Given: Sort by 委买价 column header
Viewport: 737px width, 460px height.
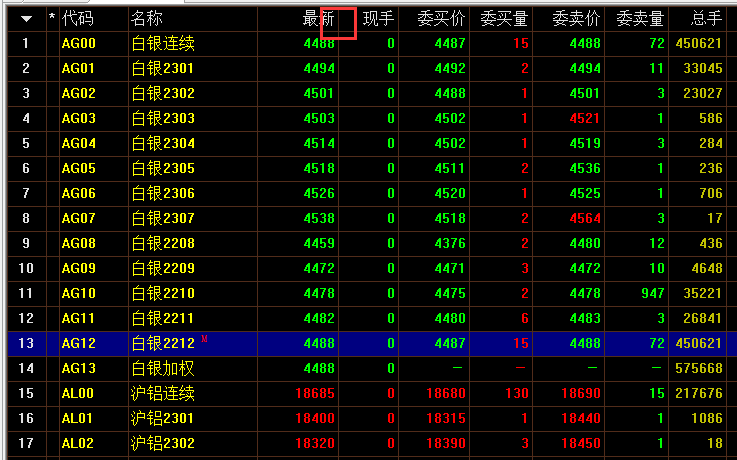Looking at the screenshot, I should pos(441,19).
